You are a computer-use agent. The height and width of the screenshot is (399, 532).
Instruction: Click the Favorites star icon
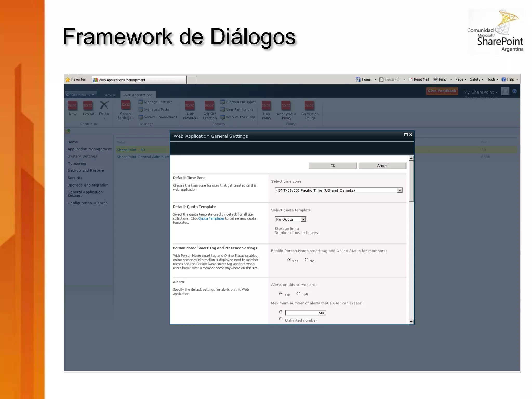pos(68,79)
